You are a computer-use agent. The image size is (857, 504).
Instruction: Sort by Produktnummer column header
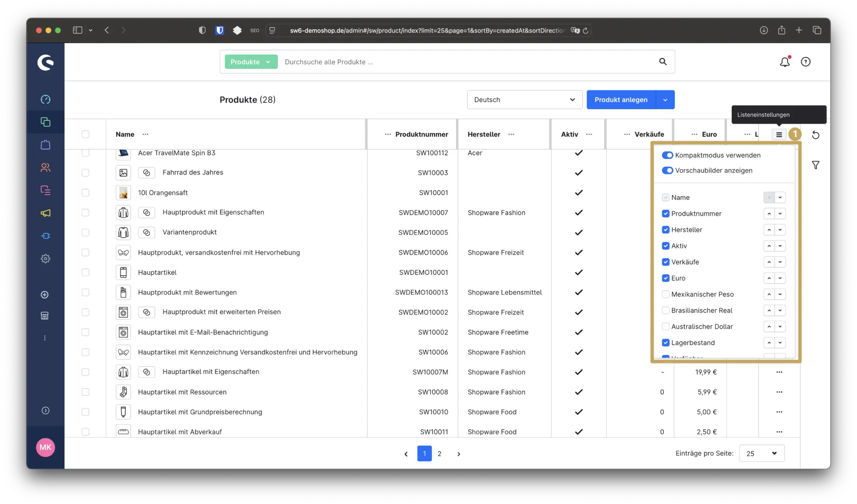click(421, 135)
